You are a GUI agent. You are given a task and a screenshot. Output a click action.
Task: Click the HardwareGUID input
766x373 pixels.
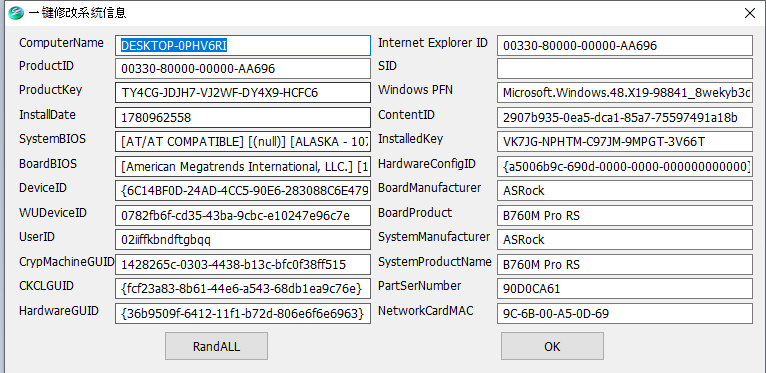coord(243,313)
